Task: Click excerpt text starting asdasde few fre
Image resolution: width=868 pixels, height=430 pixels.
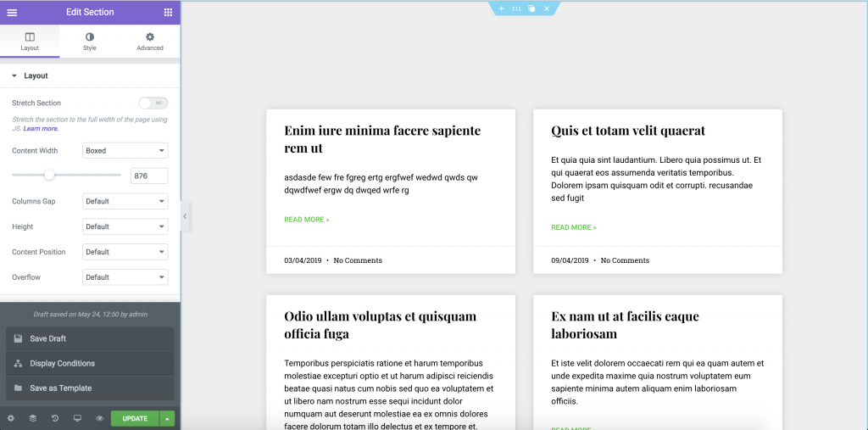Action: coord(381,184)
